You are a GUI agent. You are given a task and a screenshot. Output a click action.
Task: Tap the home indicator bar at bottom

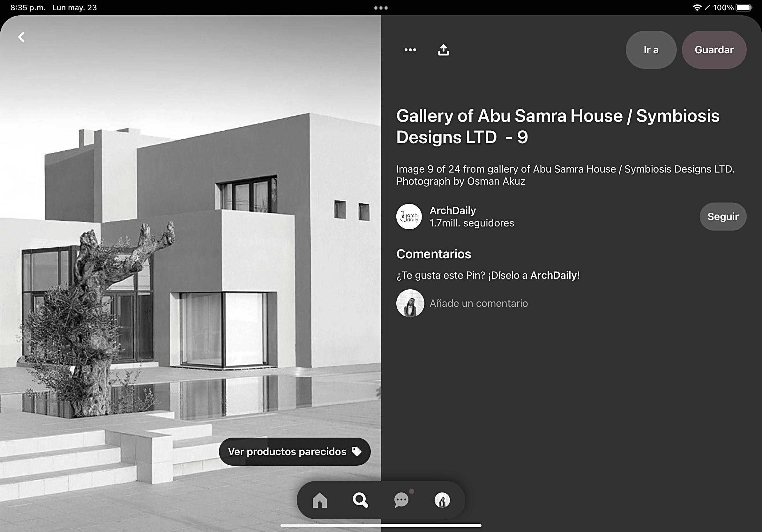tap(381, 525)
